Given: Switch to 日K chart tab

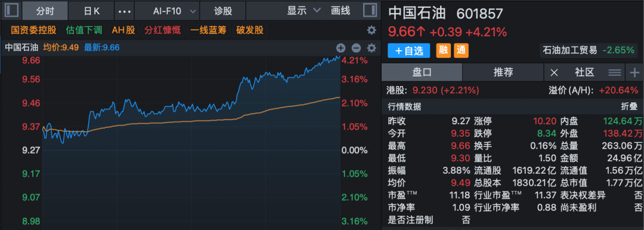Looking at the screenshot, I should tap(92, 11).
